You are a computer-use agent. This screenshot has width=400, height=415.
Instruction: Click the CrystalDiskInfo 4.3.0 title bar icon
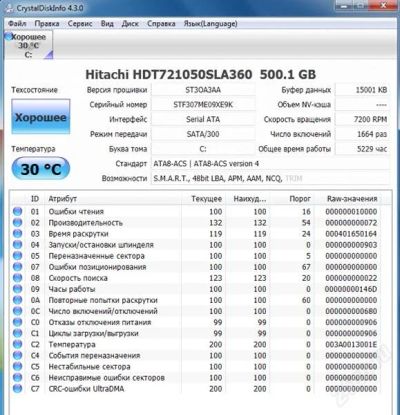point(9,8)
